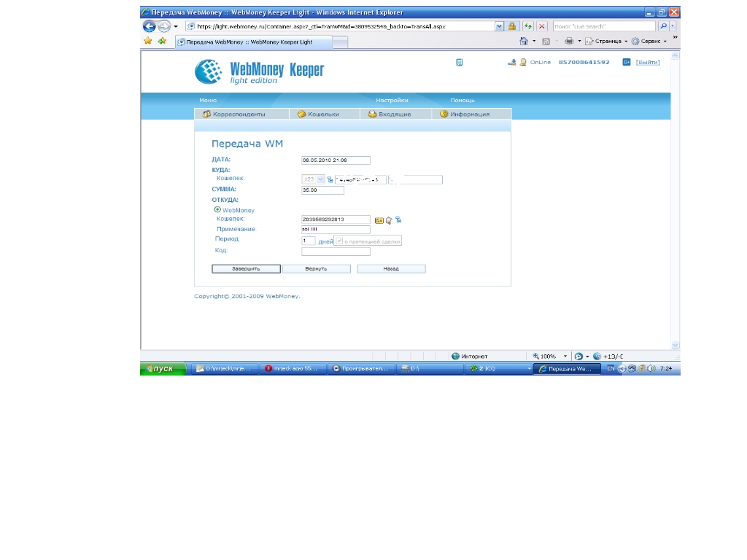Click the yellow user status icon beside OnLine
The height and width of the screenshot is (560, 747).
523,63
